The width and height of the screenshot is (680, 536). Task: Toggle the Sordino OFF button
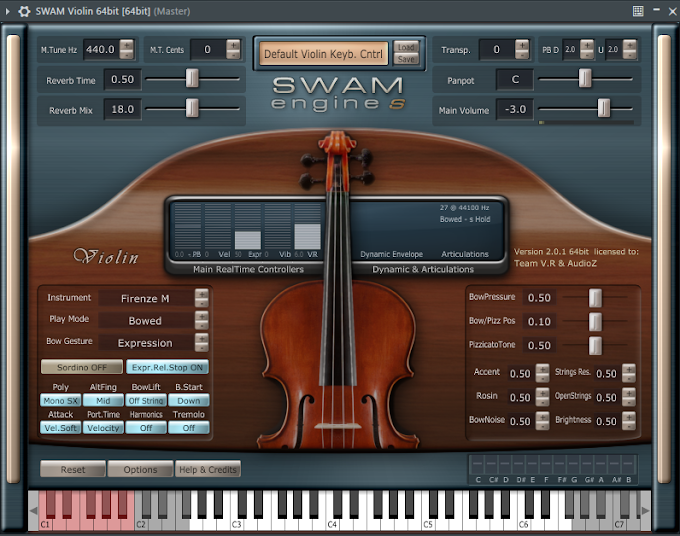point(82,367)
